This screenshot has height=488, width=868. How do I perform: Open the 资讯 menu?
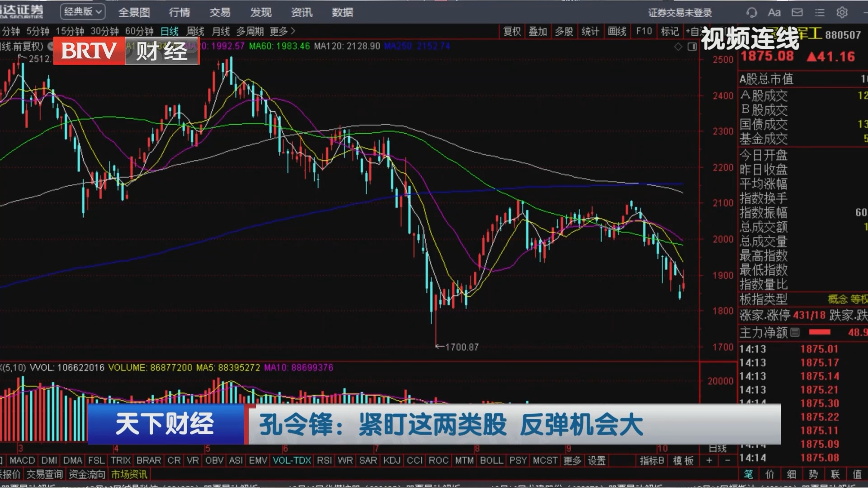click(302, 12)
